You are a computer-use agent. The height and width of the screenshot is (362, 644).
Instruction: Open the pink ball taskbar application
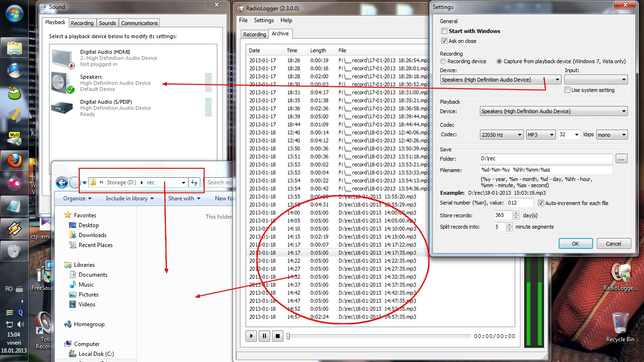15,183
